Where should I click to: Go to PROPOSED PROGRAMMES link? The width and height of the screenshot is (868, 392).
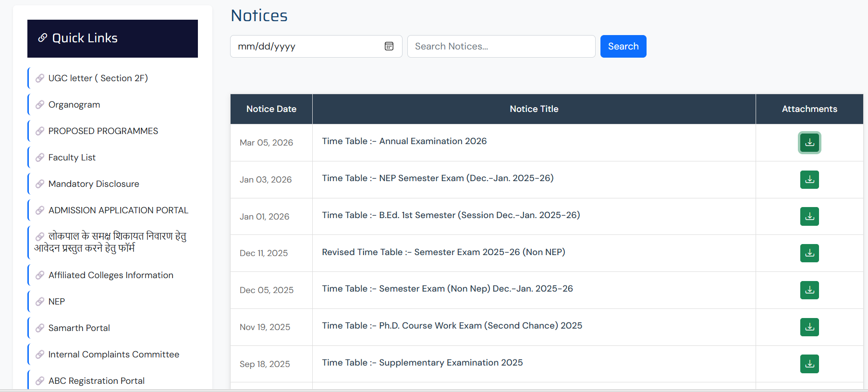[x=103, y=131]
